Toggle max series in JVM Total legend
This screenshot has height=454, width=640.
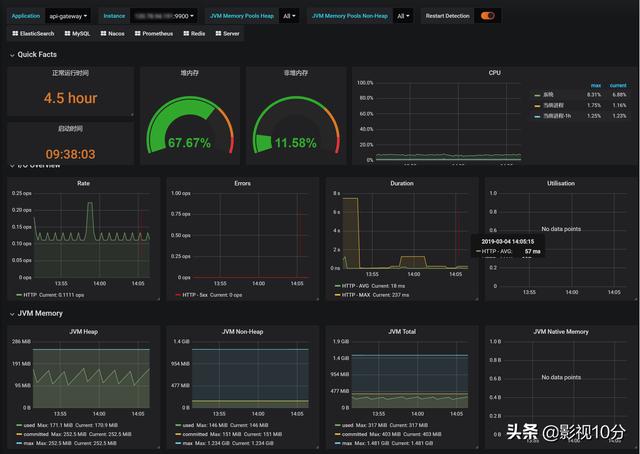click(347, 443)
